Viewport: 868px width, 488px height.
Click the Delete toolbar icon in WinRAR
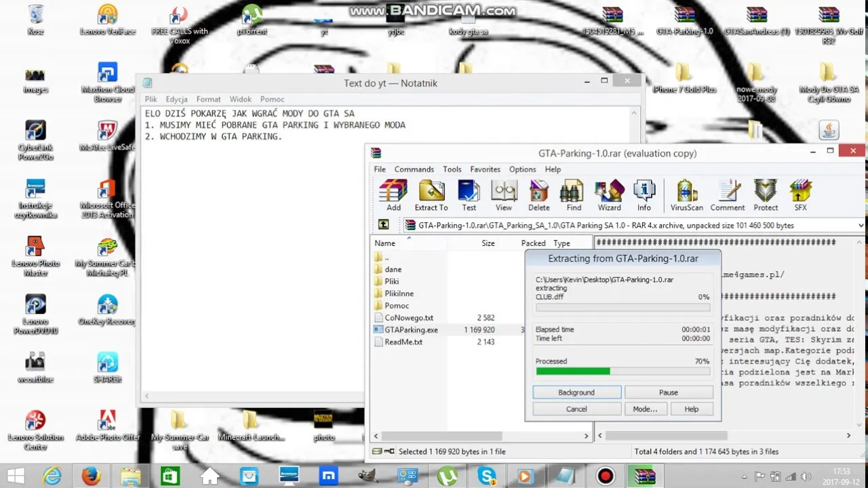(539, 196)
